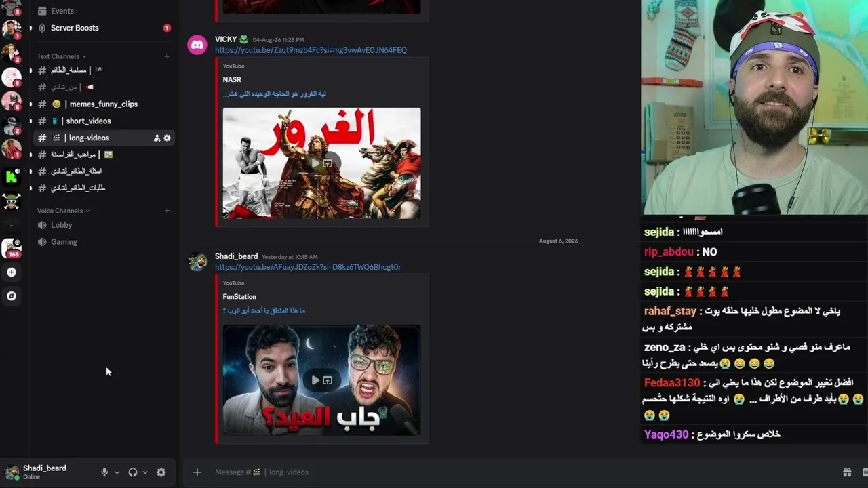The image size is (868, 488).
Task: Click the Fedaa3130 username in stream chat
Action: (x=672, y=383)
